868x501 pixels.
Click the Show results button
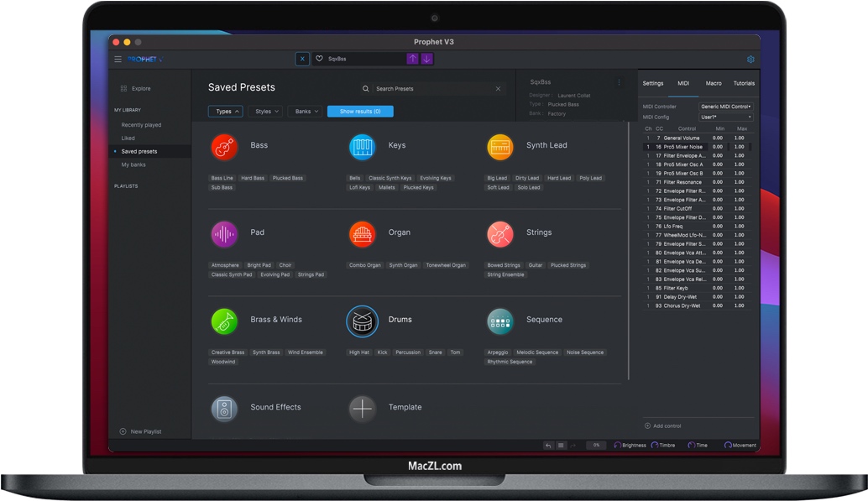click(360, 112)
